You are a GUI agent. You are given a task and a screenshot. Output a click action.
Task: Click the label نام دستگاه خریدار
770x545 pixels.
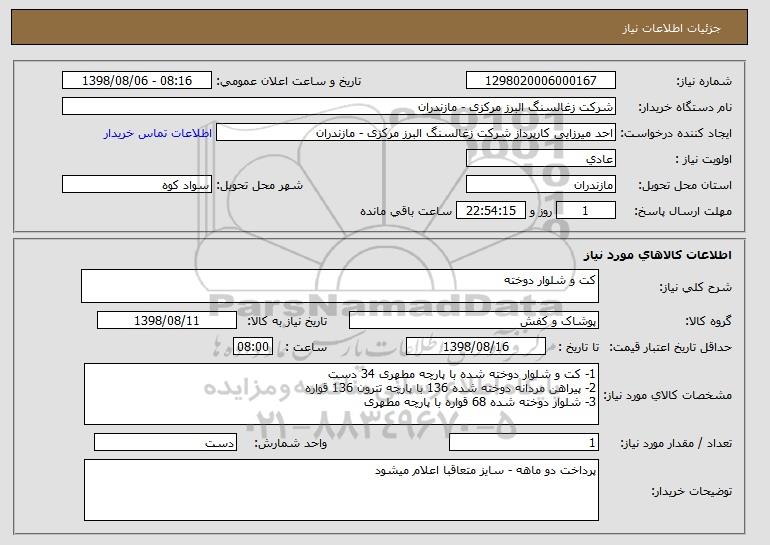pyautogui.click(x=685, y=107)
